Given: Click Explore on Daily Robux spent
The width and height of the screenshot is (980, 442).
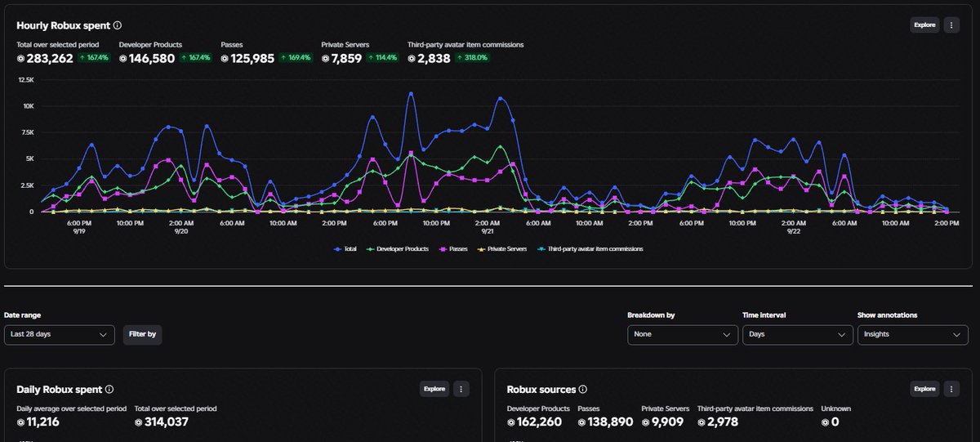Looking at the screenshot, I should (x=434, y=389).
